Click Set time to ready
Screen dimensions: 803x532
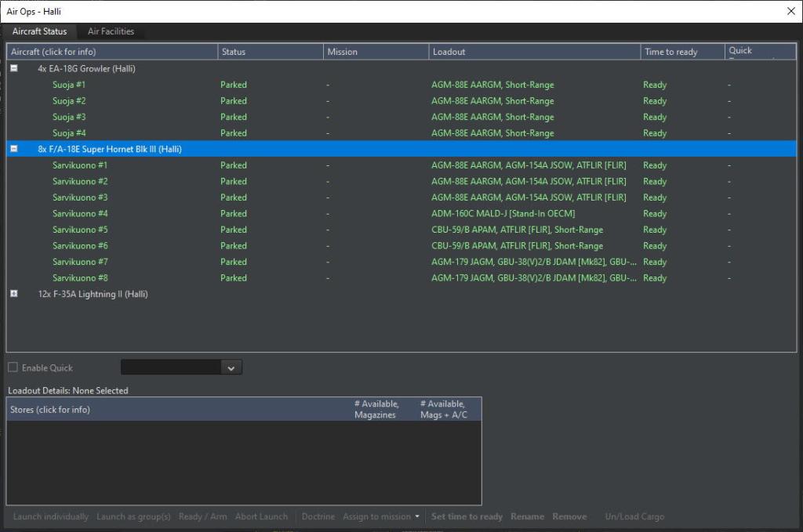coord(467,516)
